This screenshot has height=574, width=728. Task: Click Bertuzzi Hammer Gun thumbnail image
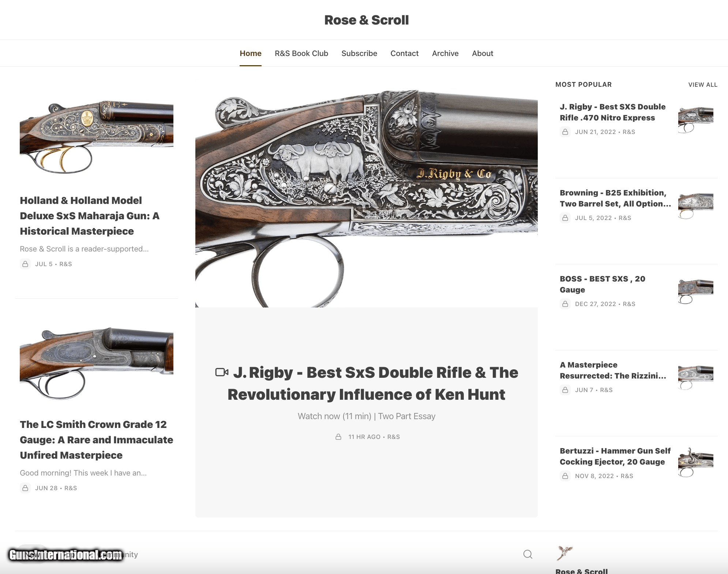pos(695,462)
